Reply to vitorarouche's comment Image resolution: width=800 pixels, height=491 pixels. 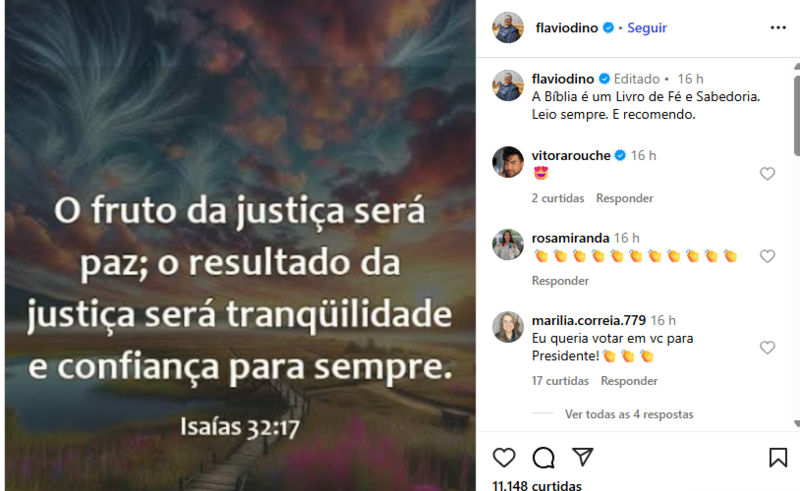tap(624, 198)
